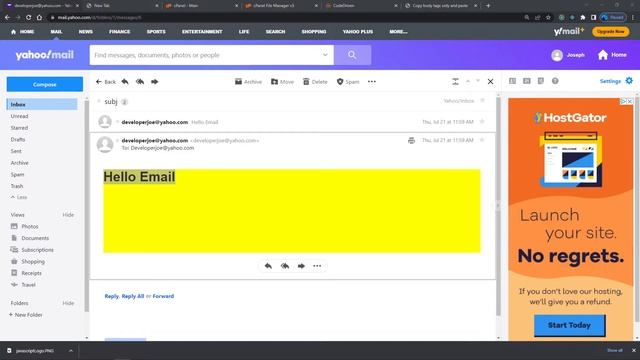Open Settings gear
The width and height of the screenshot is (640, 360).
click(629, 81)
